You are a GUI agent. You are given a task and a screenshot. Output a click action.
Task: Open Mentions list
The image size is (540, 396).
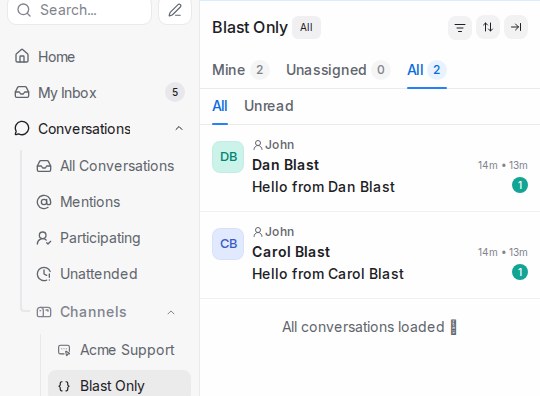point(90,202)
